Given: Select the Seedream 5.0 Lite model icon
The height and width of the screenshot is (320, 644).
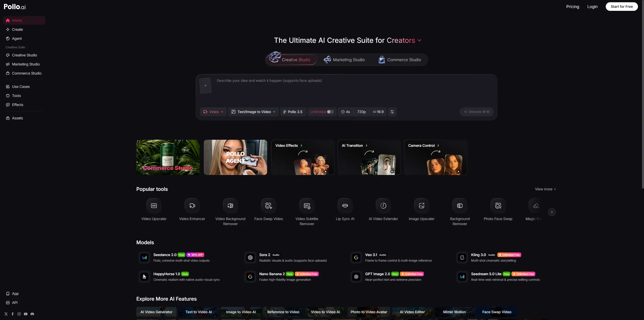Looking at the screenshot, I should (462, 277).
